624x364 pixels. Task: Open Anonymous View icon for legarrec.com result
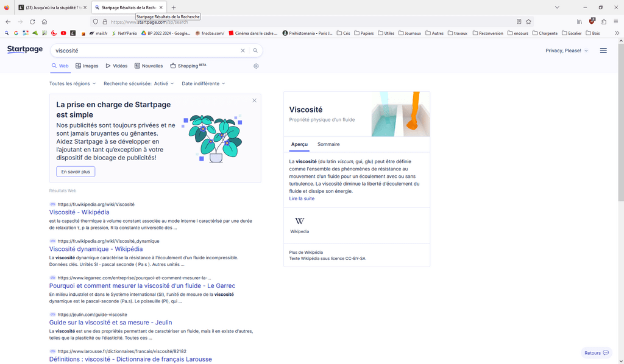click(52, 278)
